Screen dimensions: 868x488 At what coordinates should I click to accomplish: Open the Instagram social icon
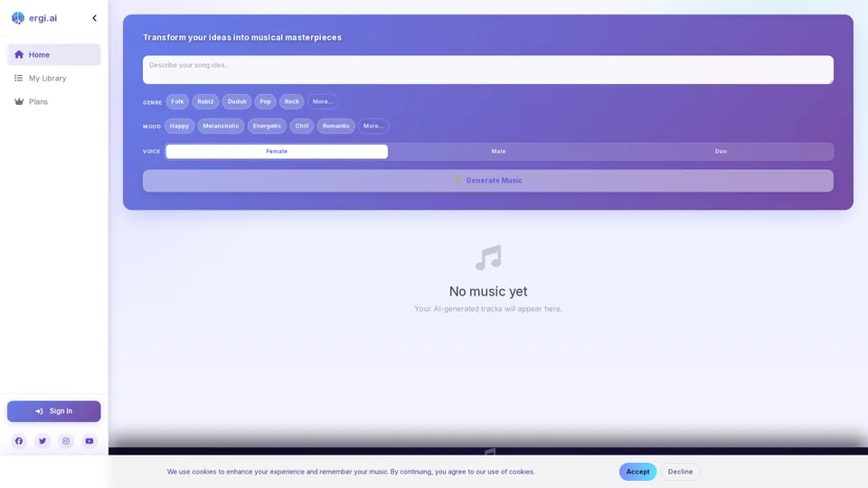(x=66, y=441)
